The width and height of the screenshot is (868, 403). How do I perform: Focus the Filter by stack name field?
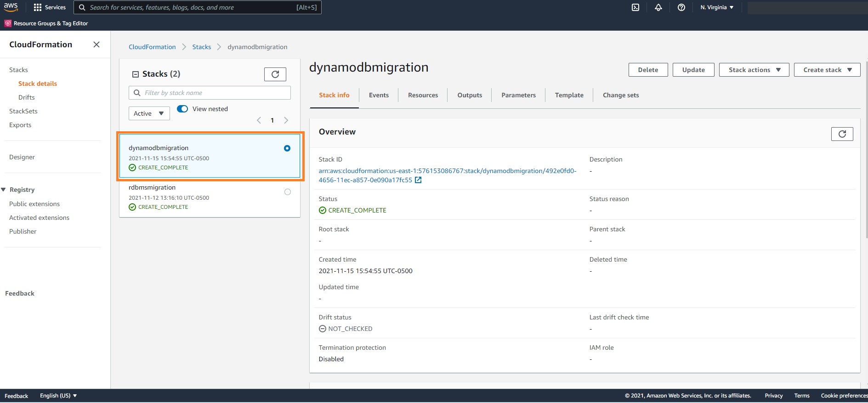coord(210,93)
